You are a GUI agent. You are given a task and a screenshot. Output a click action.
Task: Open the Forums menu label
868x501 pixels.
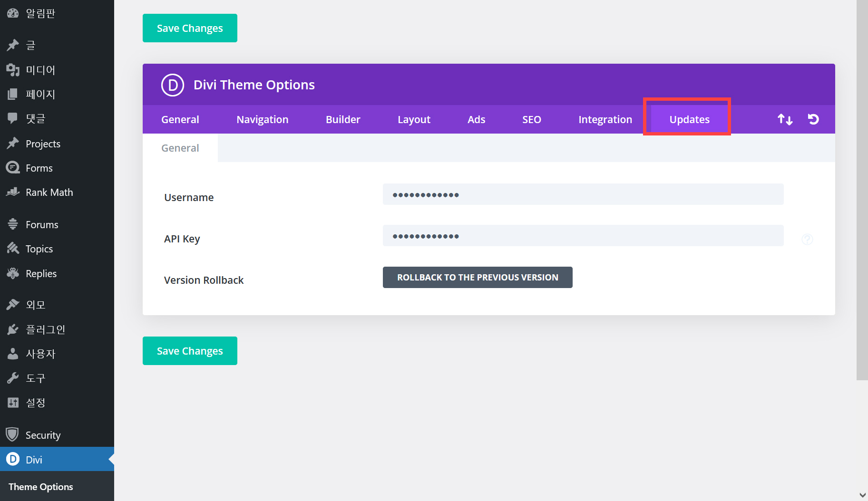pyautogui.click(x=42, y=224)
